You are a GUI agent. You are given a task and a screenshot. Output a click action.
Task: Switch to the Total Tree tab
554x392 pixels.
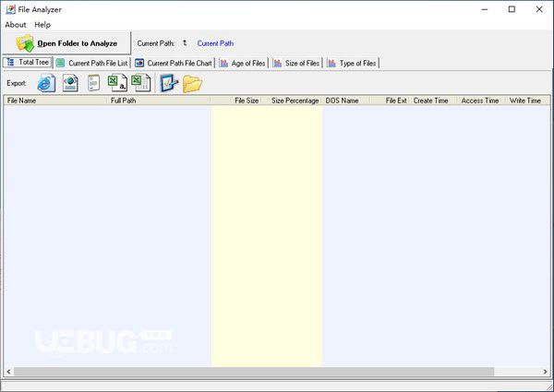pos(28,63)
